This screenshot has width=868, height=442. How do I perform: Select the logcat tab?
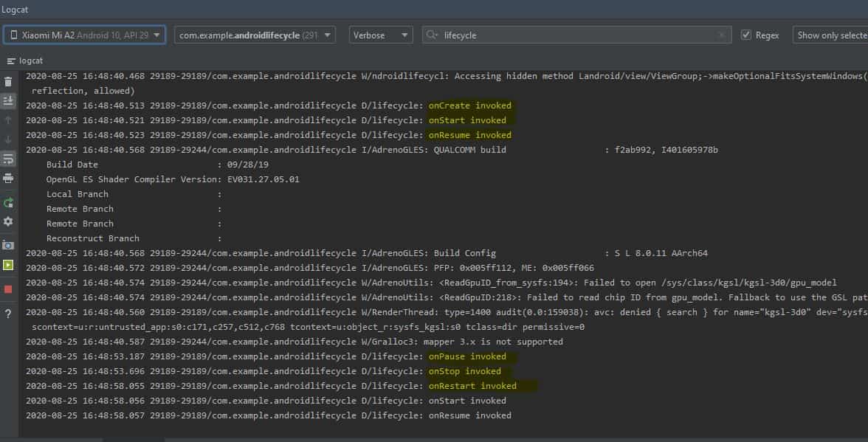(25, 61)
